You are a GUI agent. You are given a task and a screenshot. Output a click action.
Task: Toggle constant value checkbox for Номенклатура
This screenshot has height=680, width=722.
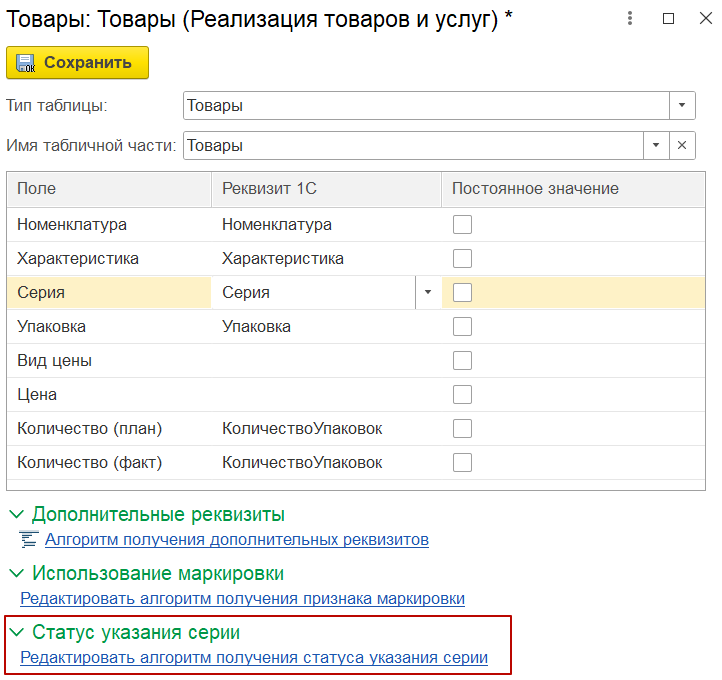click(462, 225)
